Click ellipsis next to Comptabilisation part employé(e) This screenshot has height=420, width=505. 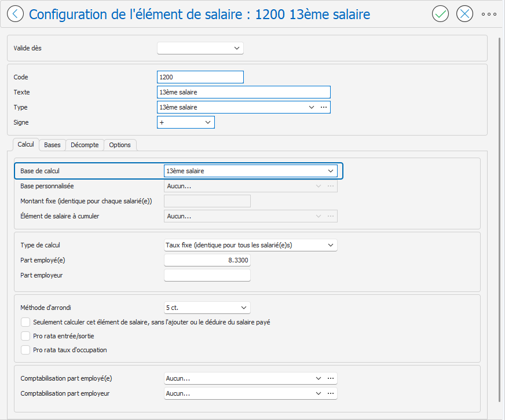coord(331,378)
